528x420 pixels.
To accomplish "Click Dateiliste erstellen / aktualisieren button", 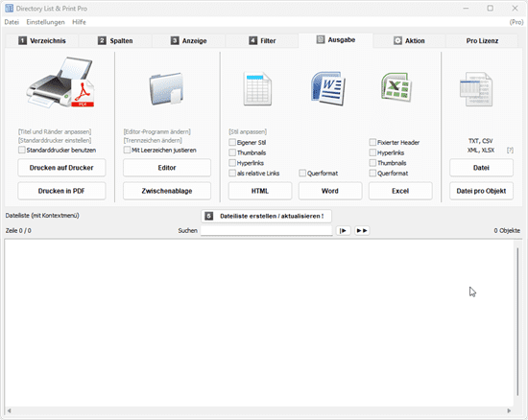I will click(x=266, y=216).
